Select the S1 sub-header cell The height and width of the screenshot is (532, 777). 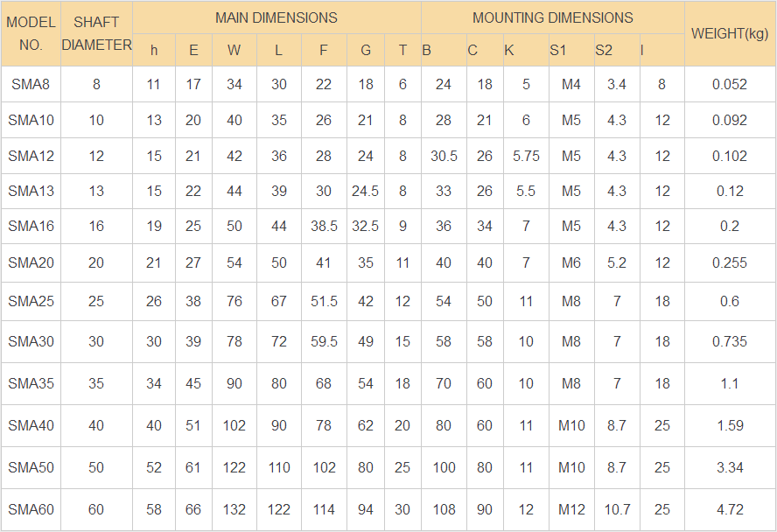[x=571, y=50]
